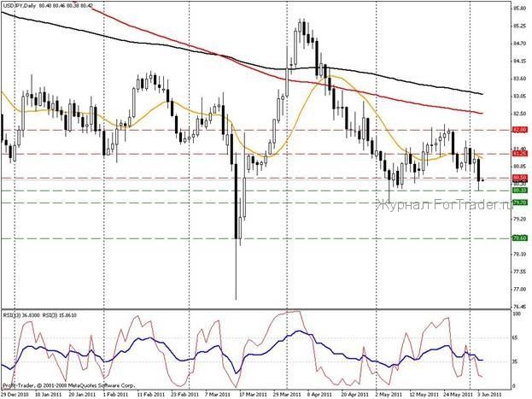Click the 8 Apr 2011 date label
This screenshot has width=532, height=399.
click(x=319, y=395)
